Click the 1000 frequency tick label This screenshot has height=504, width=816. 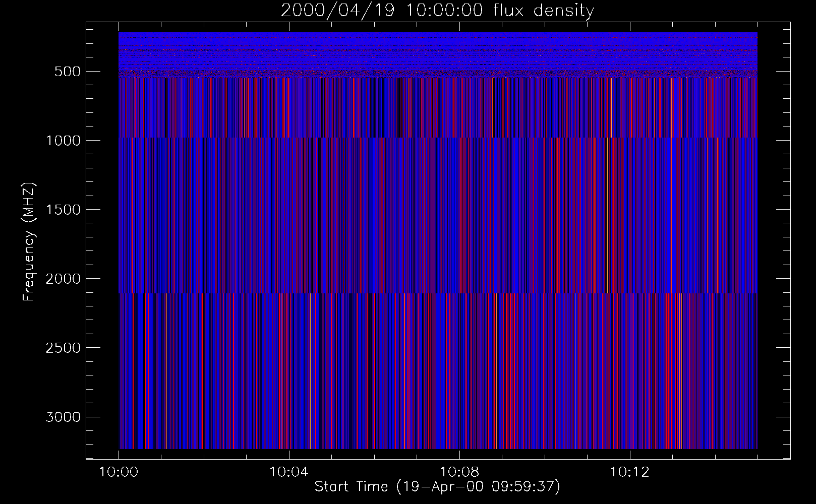(63, 141)
